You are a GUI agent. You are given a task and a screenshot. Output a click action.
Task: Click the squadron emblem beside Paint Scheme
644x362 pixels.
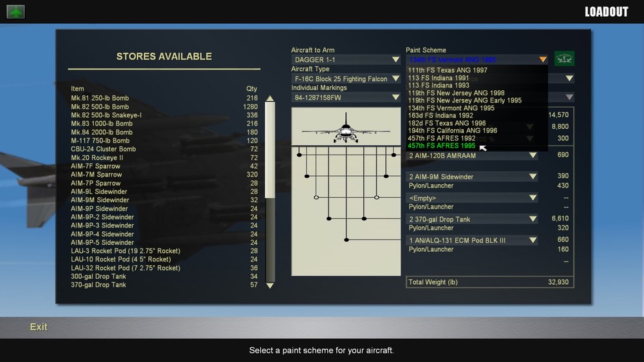coord(564,59)
